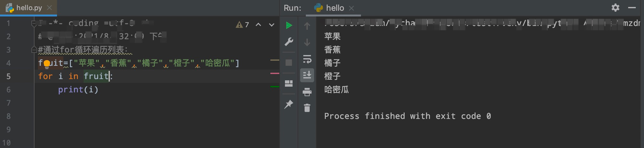Click the warning indicator showing 7 problems
This screenshot has width=644, height=148.
(x=243, y=25)
